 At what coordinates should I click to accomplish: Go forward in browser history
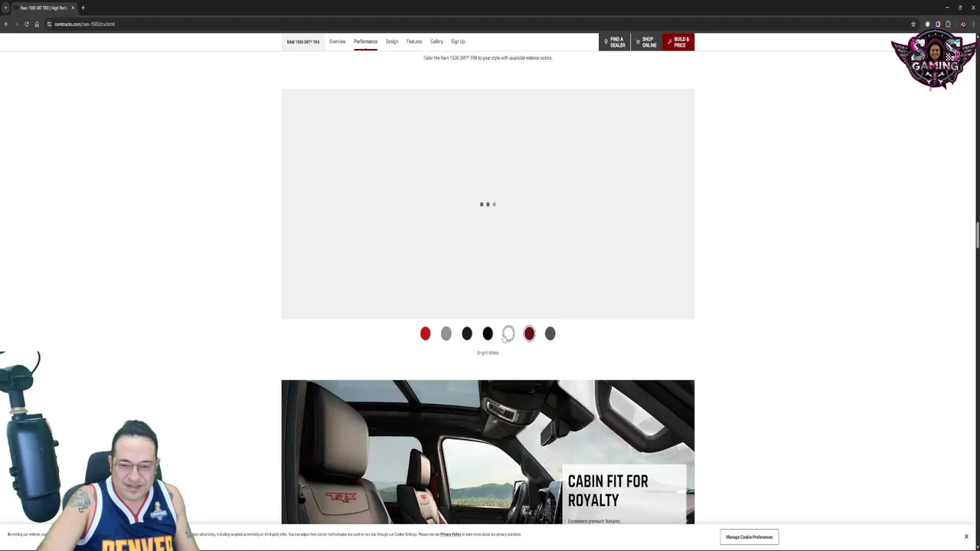coord(16,24)
